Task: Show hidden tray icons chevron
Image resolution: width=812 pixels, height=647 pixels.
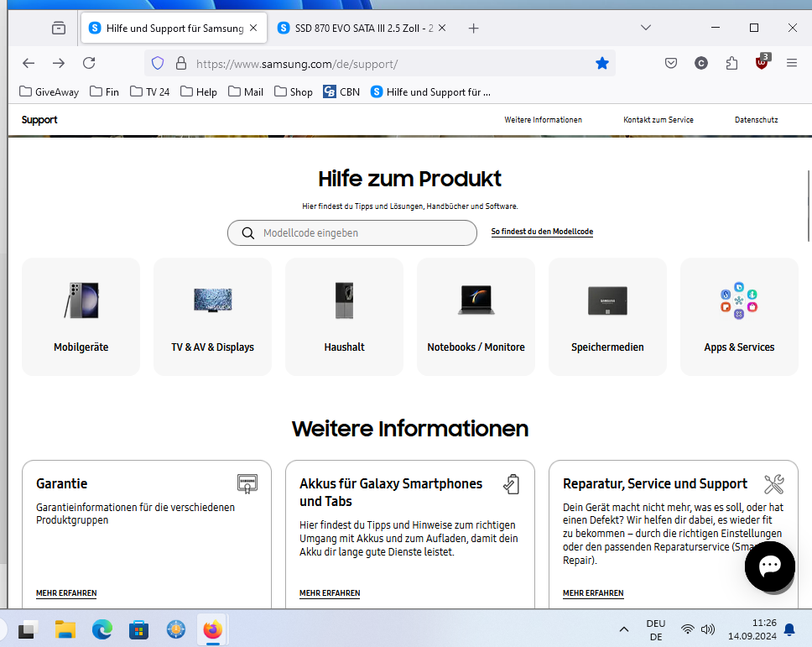Action: [x=624, y=629]
